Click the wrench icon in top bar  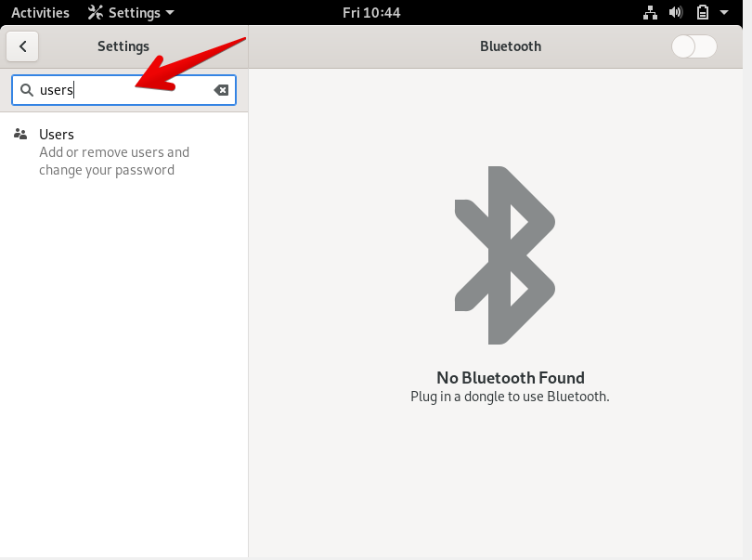tap(96, 13)
